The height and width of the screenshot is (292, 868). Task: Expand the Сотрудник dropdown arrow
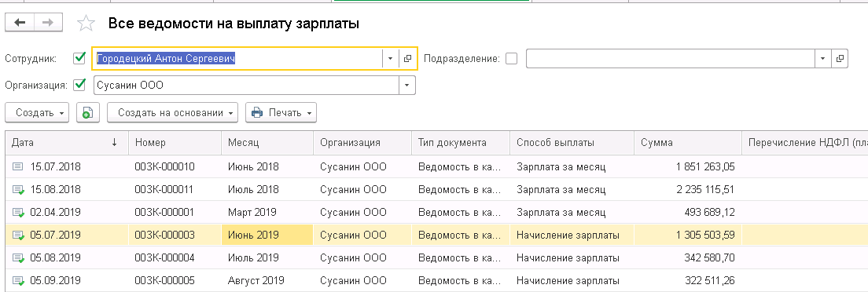tap(390, 58)
